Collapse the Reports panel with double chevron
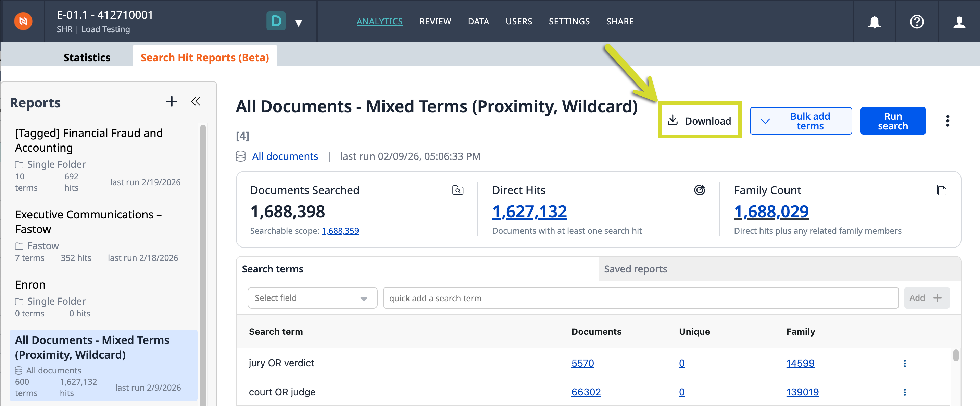 coord(196,101)
